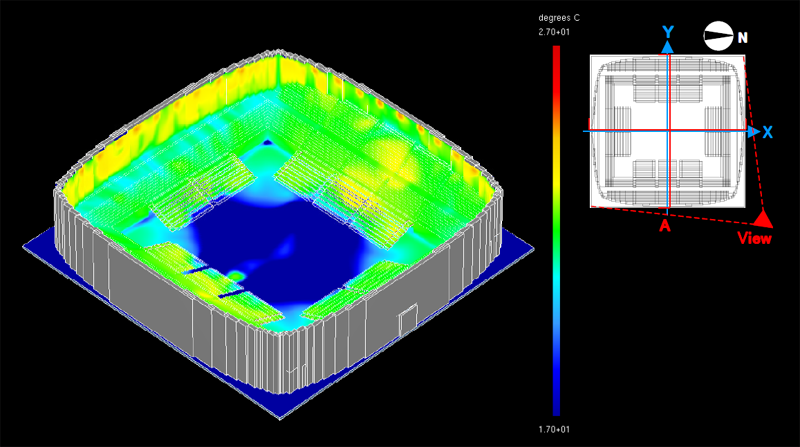Image resolution: width=800 pixels, height=447 pixels.
Task: Click the 'N' north label
Action: pyautogui.click(x=742, y=38)
